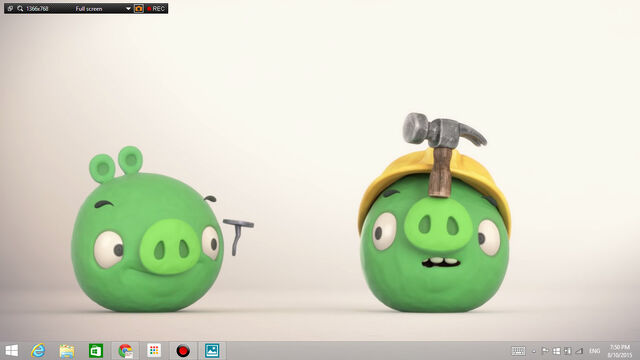Viewport: 640px width, 360px height.
Task: Click the 1366x768 resolution text
Action: point(37,9)
